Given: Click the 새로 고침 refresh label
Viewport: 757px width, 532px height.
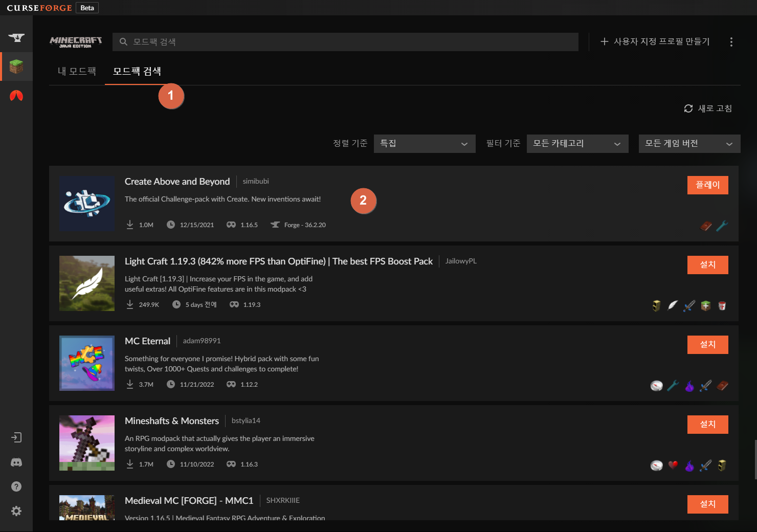Looking at the screenshot, I should click(x=715, y=108).
